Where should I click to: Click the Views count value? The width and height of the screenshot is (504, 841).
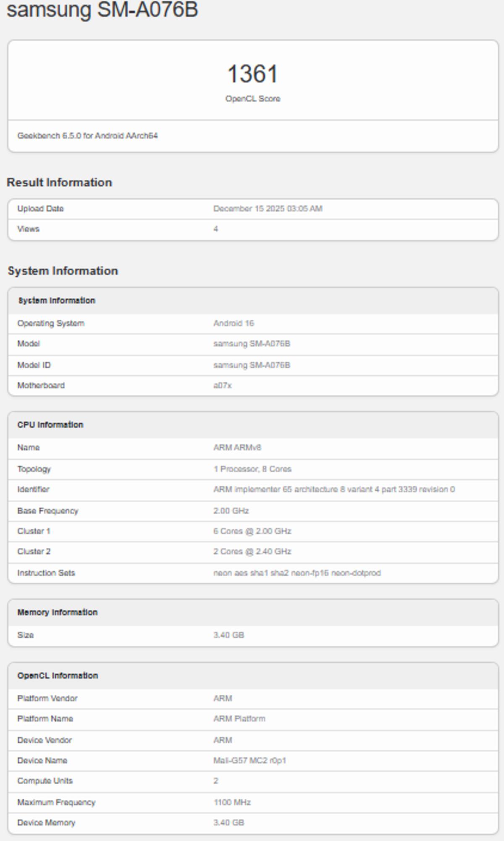click(215, 229)
